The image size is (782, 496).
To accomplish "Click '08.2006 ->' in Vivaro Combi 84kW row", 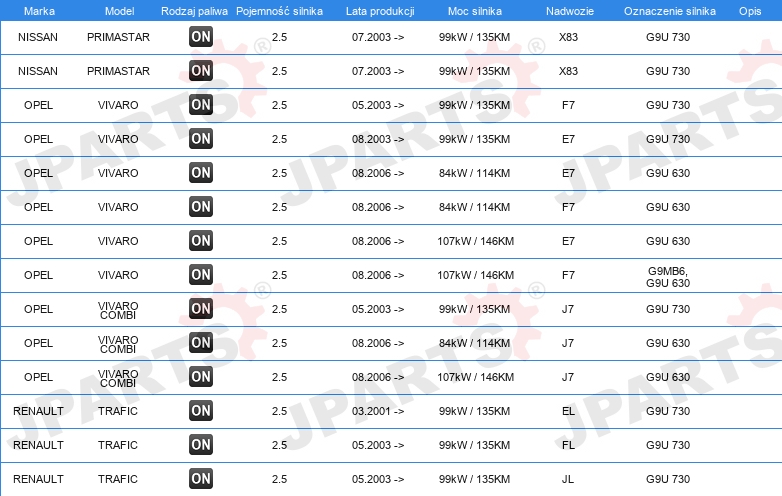I will 378,343.
